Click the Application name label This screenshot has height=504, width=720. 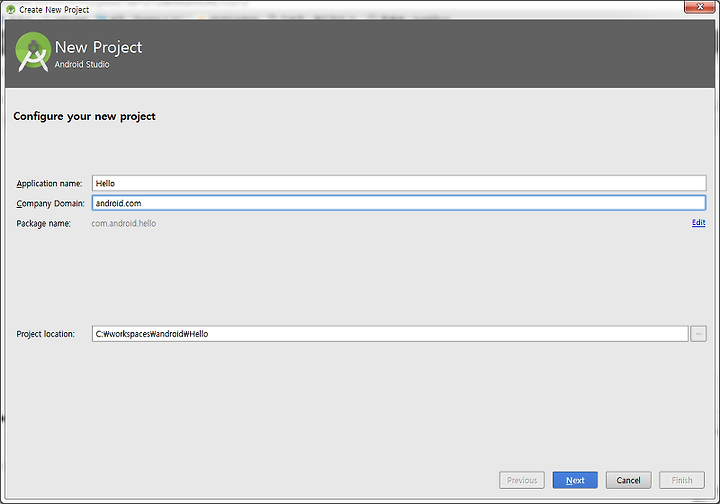click(x=49, y=184)
